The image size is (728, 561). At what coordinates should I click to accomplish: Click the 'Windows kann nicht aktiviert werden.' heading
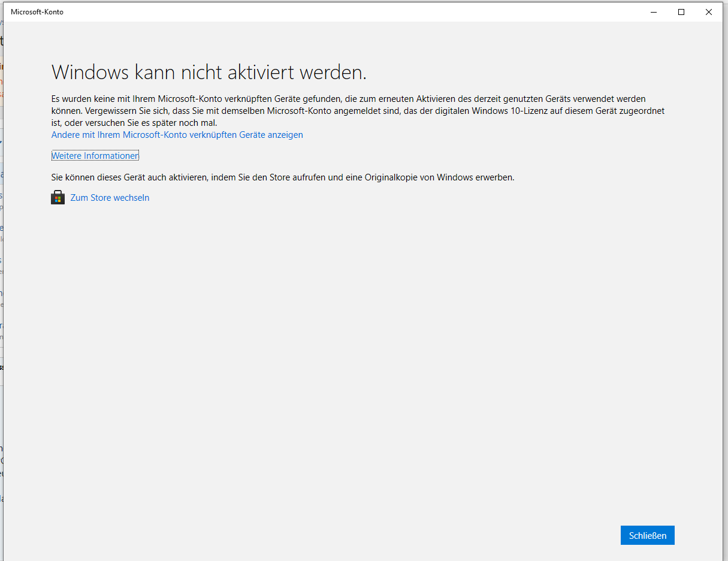[x=209, y=73]
